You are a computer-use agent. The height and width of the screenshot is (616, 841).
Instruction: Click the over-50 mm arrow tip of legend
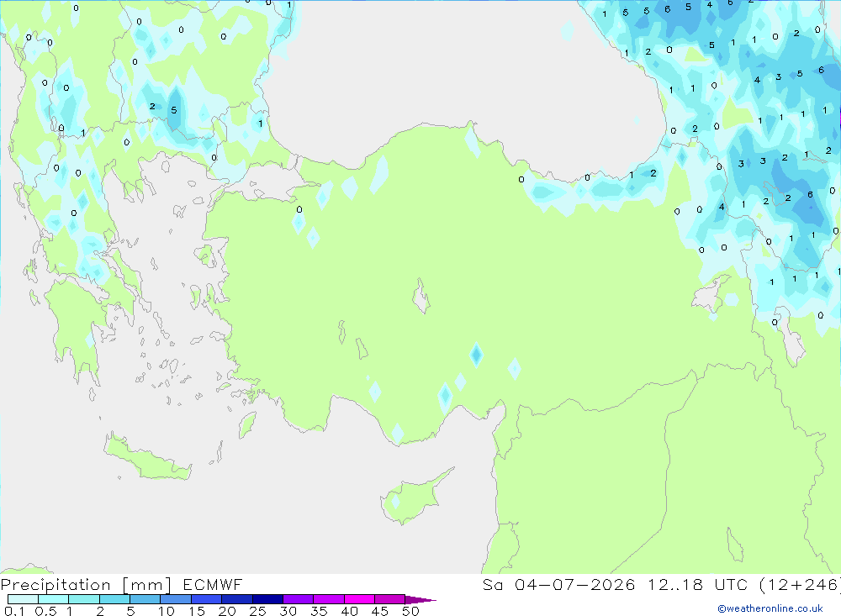(x=420, y=600)
